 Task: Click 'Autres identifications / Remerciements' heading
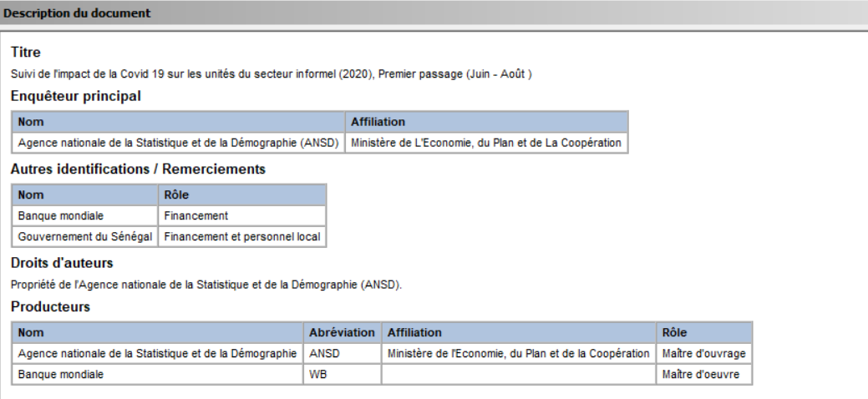138,169
